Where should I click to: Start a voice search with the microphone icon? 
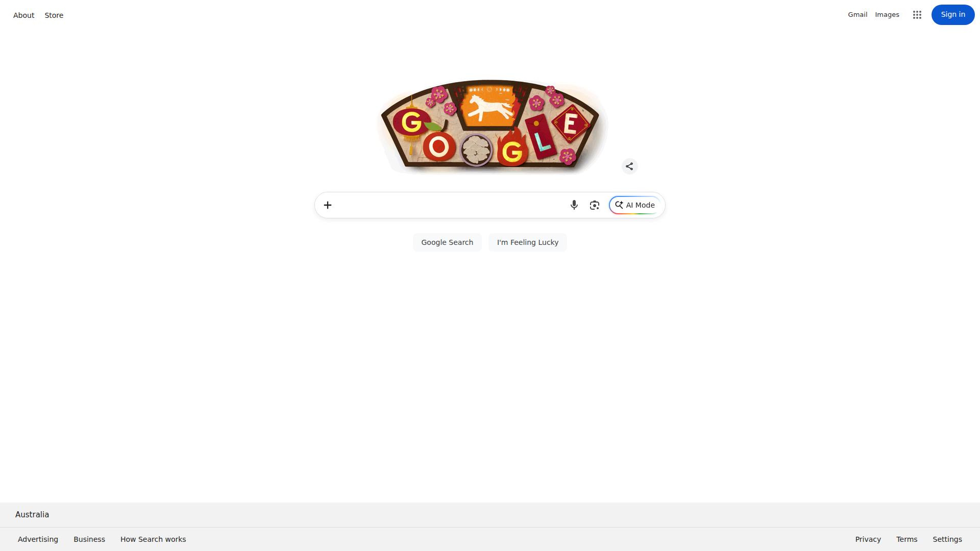click(574, 205)
